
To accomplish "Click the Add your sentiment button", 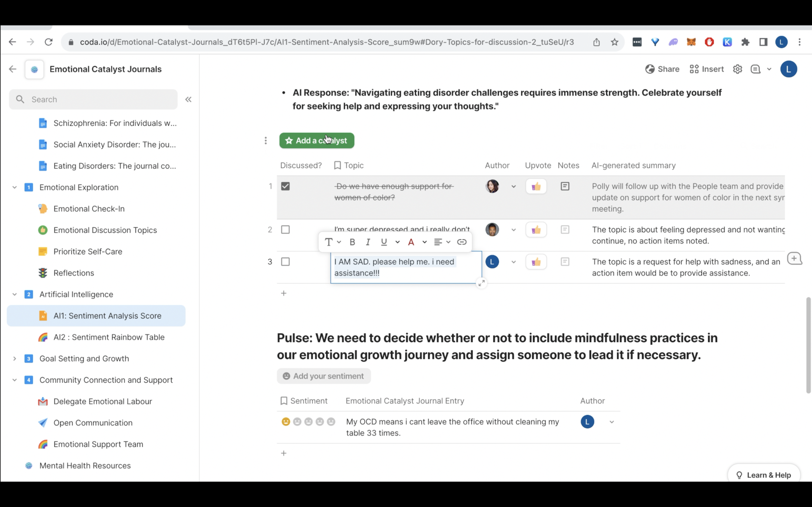I will point(323,376).
